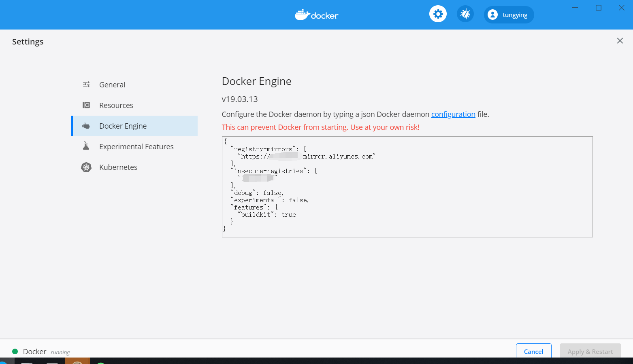Viewport: 633px width, 364px height.
Task: Maximize the Docker Desktop window
Action: pyautogui.click(x=599, y=8)
